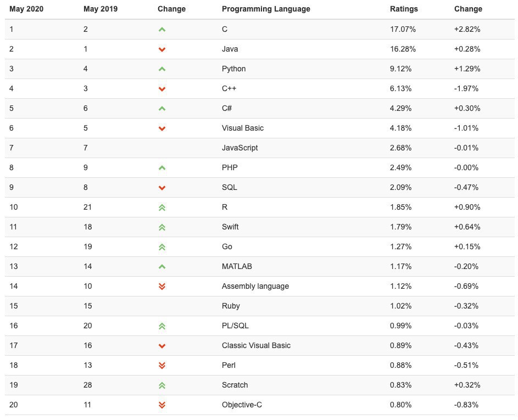Image resolution: width=518 pixels, height=420 pixels.
Task: Click the +0.90% change value for R
Action: pyautogui.click(x=467, y=207)
